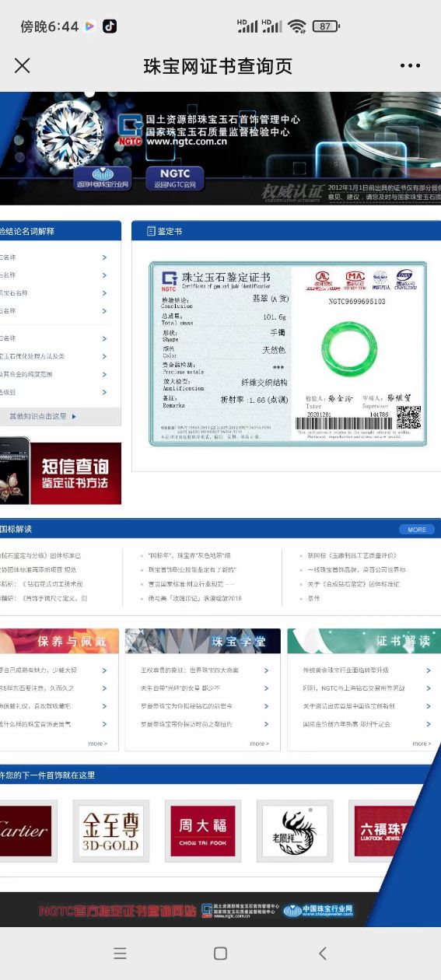Tap footer NGTC www.ngtc.com.cn logo

240,910
